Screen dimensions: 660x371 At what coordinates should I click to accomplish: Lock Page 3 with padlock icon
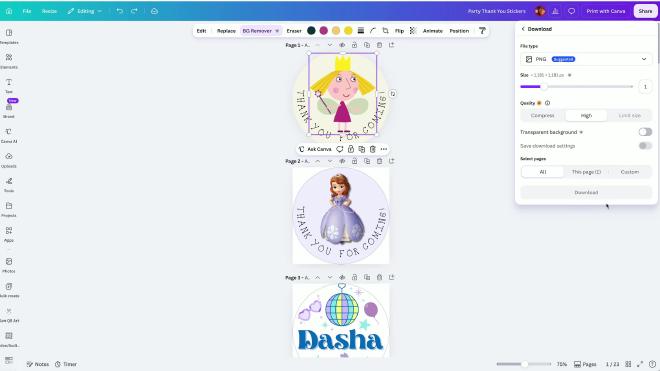click(x=354, y=277)
